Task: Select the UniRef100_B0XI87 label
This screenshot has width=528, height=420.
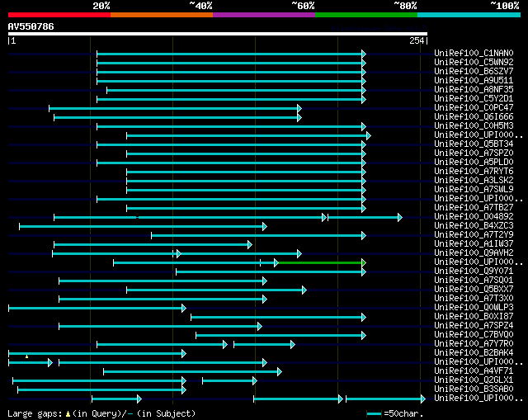Action: point(474,317)
